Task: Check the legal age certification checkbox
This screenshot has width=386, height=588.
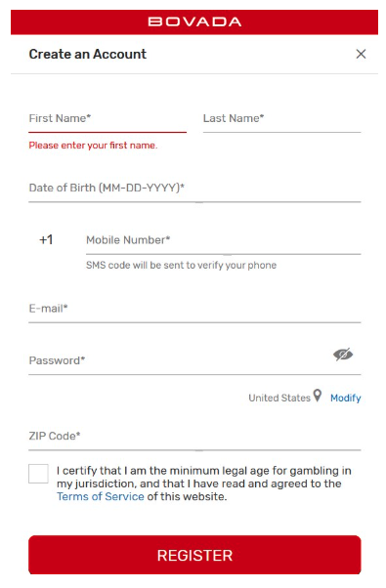Action: [x=38, y=474]
